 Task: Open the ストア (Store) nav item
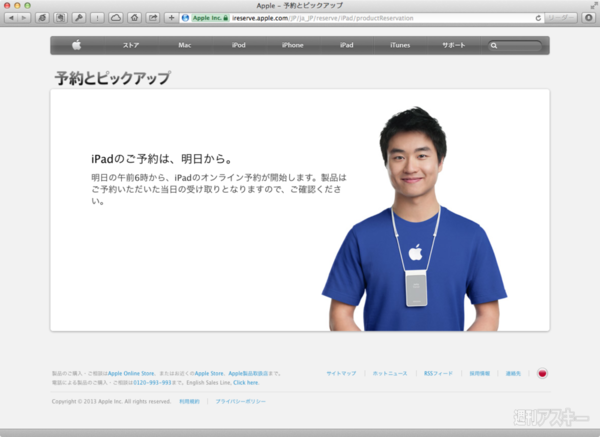131,45
